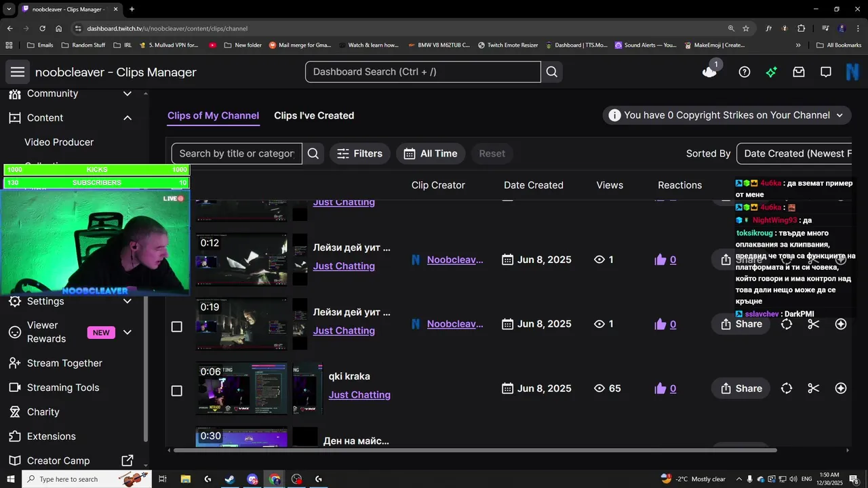Expand the Settings sidebar section
This screenshot has height=488, width=868.
coord(127,301)
